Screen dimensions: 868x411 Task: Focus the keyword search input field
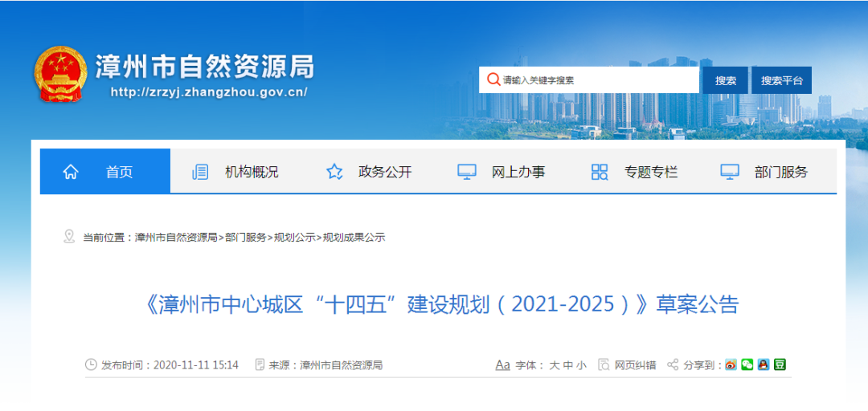(x=595, y=80)
